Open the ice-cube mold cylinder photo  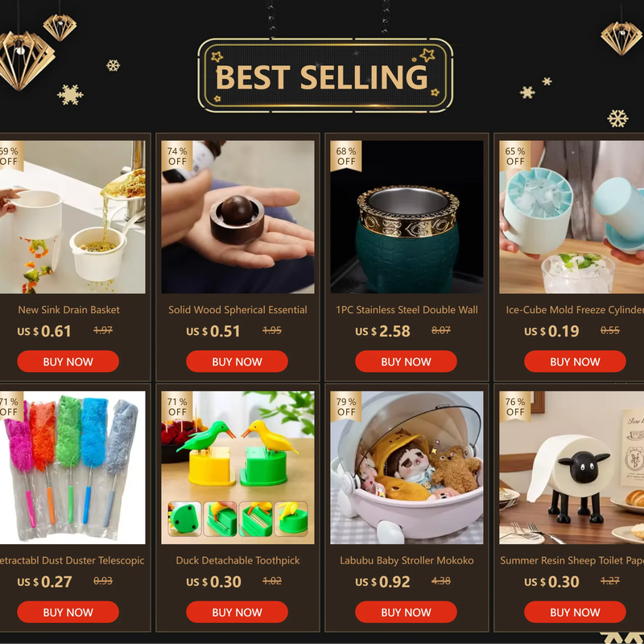click(x=572, y=217)
